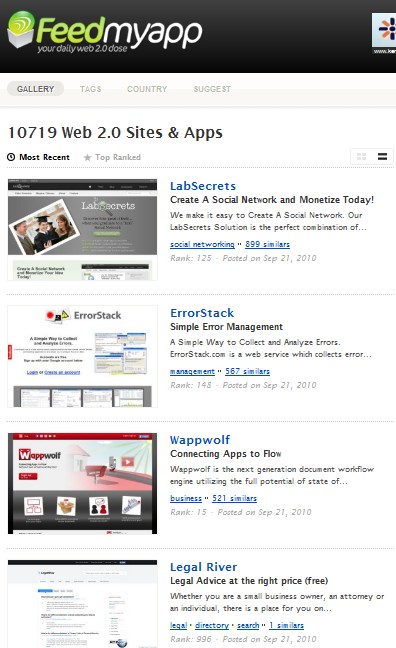Open LabSecrets title link
Screen dimensions: 396x648
click(203, 186)
